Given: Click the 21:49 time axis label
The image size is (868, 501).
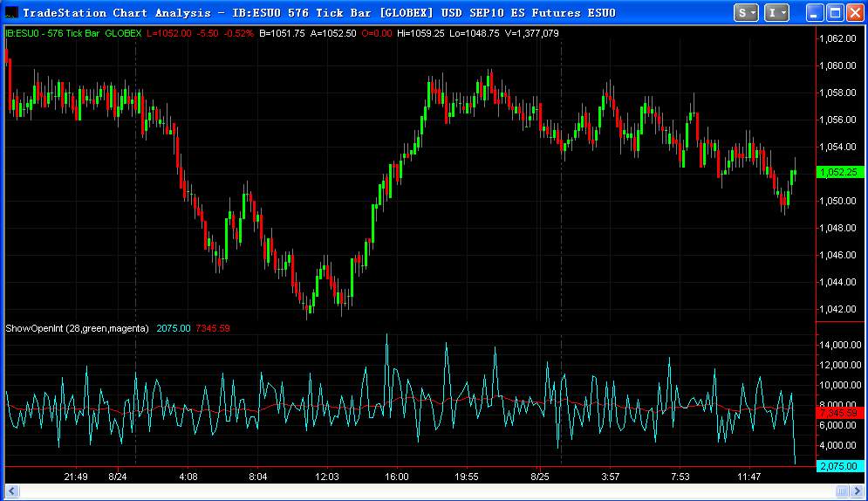Looking at the screenshot, I should point(76,477).
